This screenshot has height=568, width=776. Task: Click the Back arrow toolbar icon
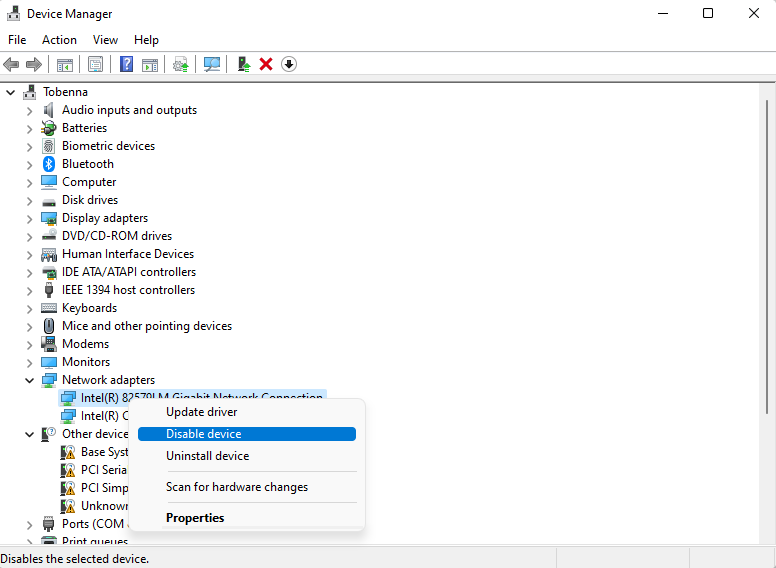[11, 64]
